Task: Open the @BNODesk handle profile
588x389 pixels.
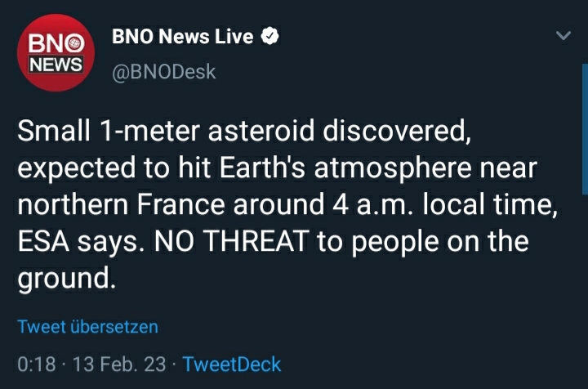Action: tap(163, 72)
